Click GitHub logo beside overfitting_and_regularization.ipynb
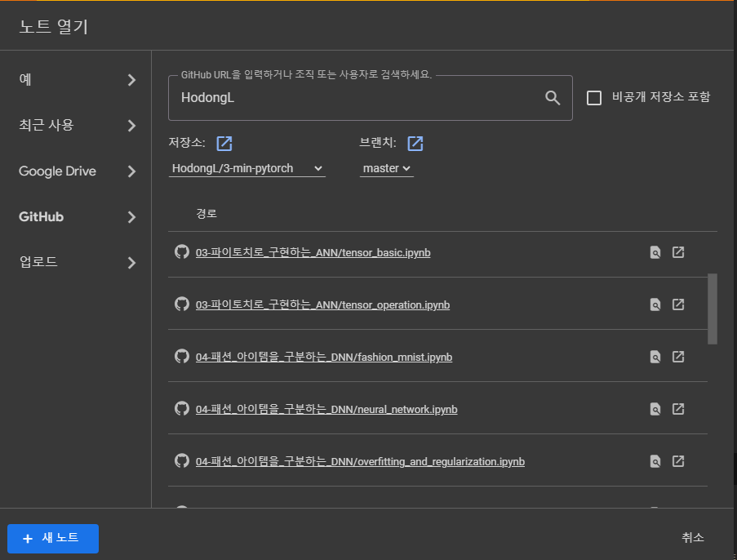 coord(182,460)
